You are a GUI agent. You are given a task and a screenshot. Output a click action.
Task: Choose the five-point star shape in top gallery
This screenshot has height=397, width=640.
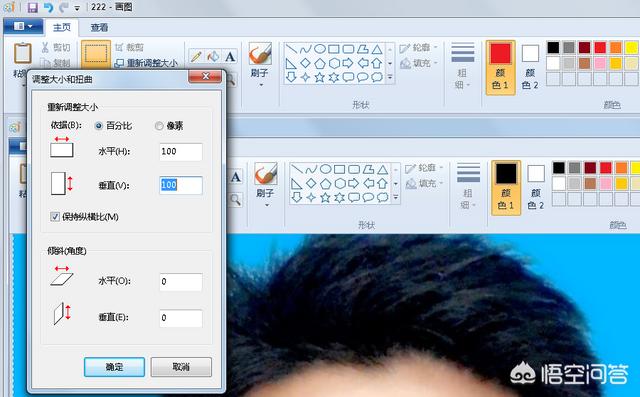coord(320,77)
